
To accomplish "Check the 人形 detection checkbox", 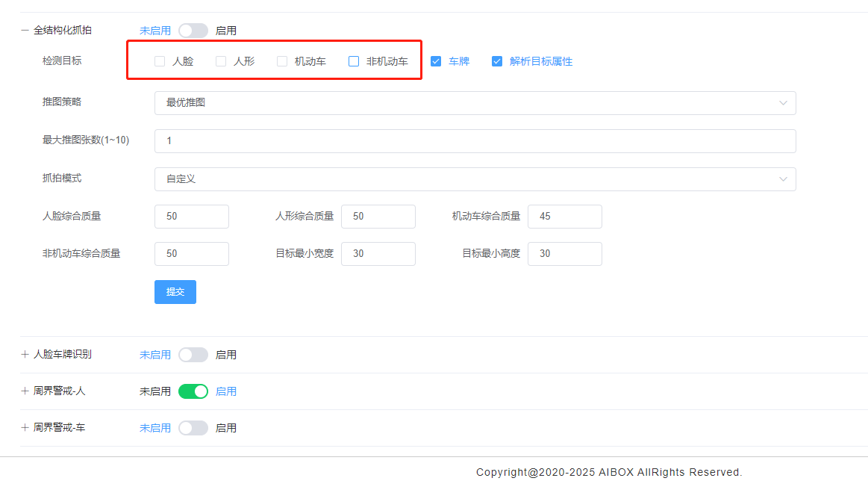I will 220,60.
